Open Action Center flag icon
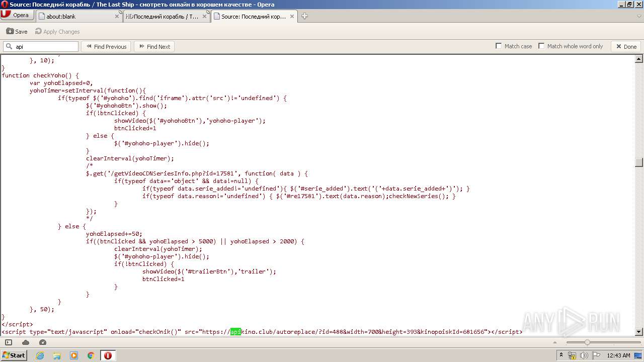Image resolution: width=644 pixels, height=362 pixels. coord(595,355)
